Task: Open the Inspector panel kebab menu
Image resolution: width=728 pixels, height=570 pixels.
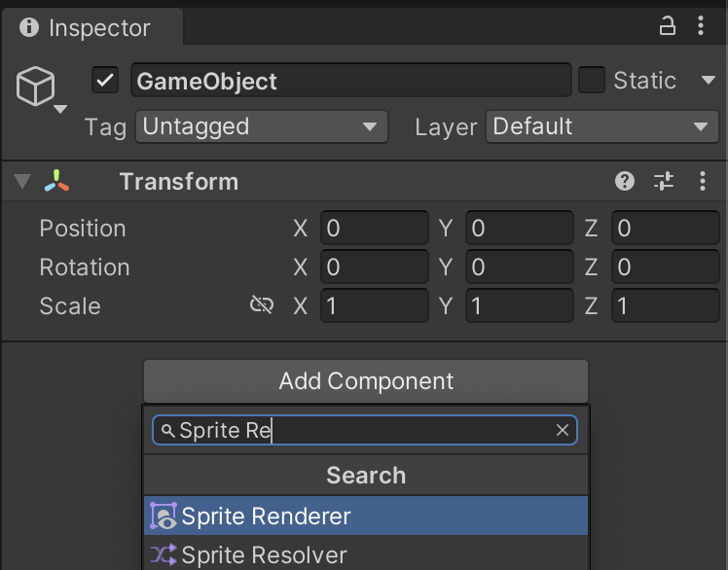Action: 702,27
